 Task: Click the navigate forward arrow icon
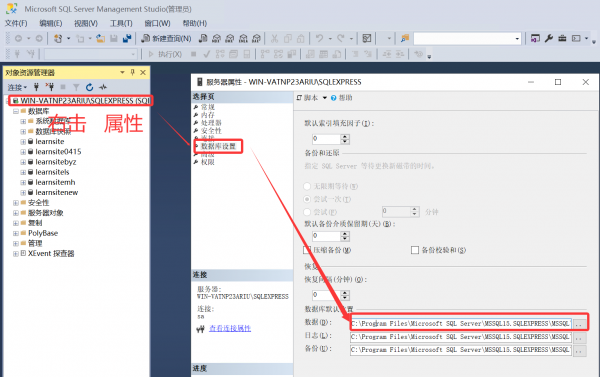pos(39,38)
